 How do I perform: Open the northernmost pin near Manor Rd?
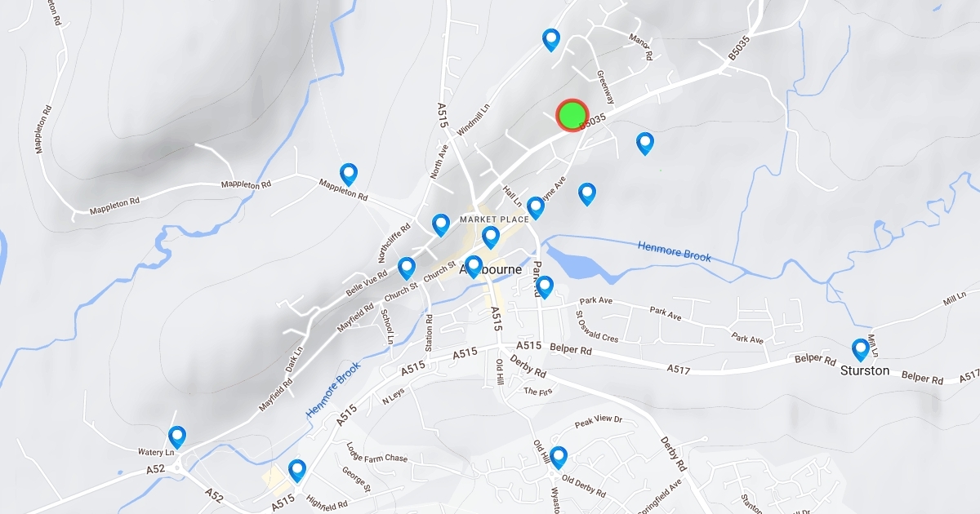551,39
